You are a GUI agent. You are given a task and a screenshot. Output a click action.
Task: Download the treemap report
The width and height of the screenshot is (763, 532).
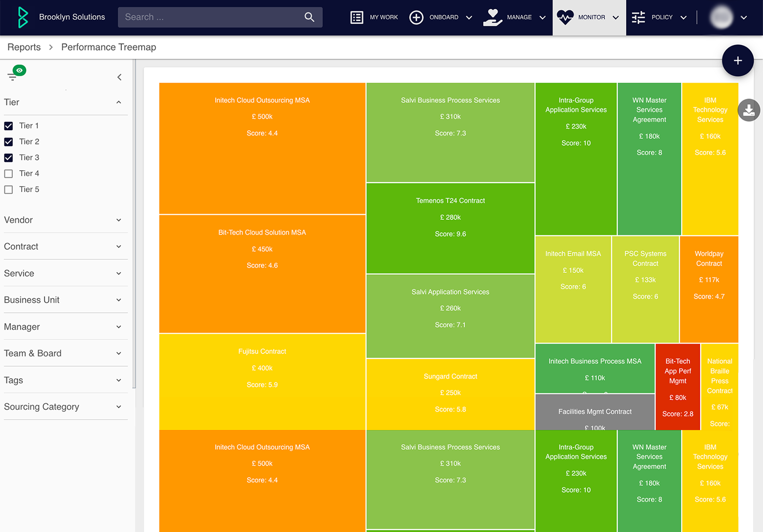pos(749,110)
